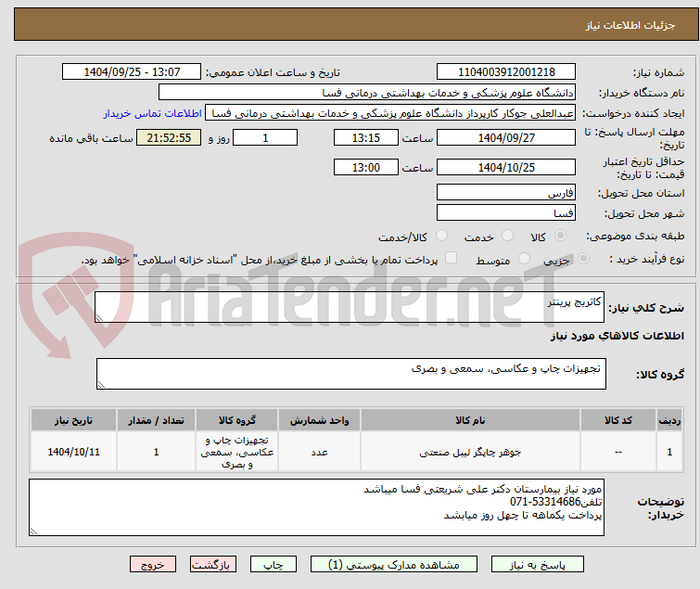This screenshot has height=589, width=700.
Task: Click the cell جوهر چاپگر لیبل صنعتی
Action: tap(470, 453)
